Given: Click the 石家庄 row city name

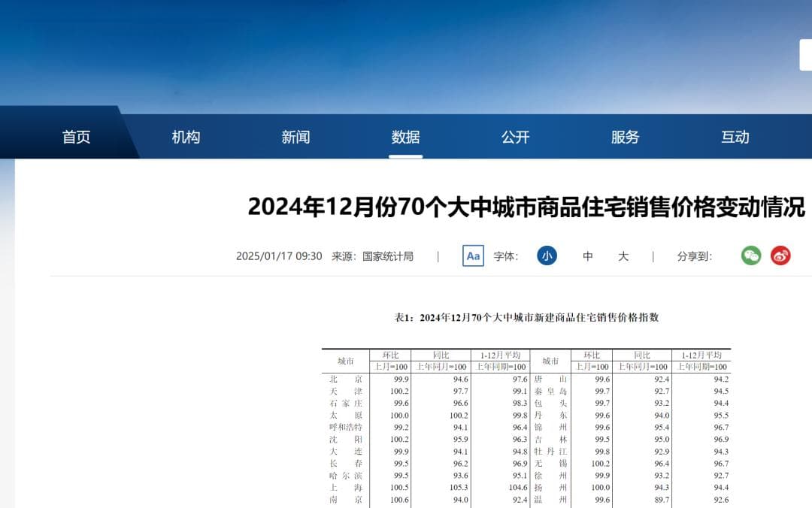Looking at the screenshot, I should pyautogui.click(x=346, y=404).
